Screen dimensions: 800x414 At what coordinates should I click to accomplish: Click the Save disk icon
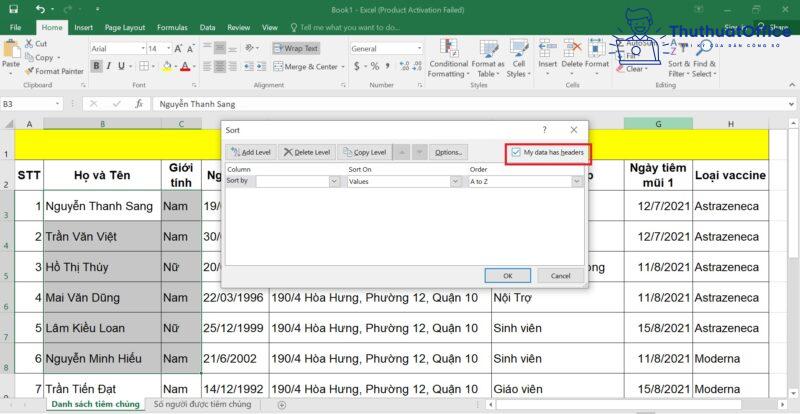point(14,9)
